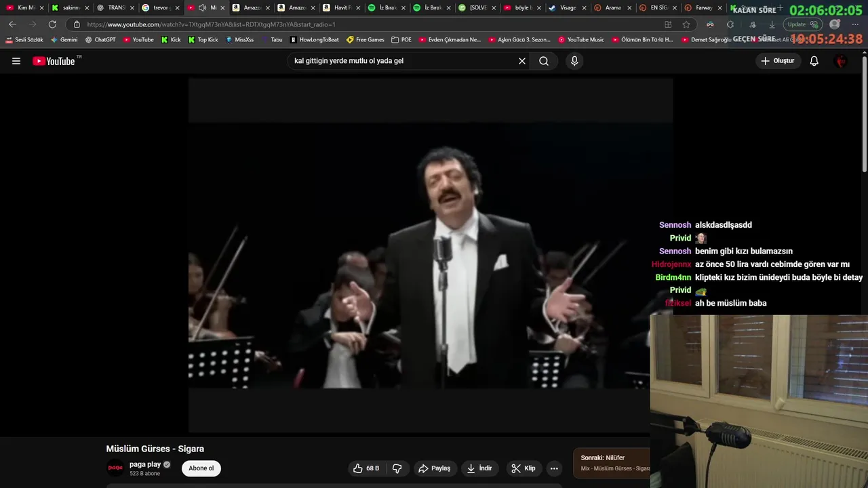Open MissXss bookmark
Image resolution: width=868 pixels, height=488 pixels.
click(239, 40)
